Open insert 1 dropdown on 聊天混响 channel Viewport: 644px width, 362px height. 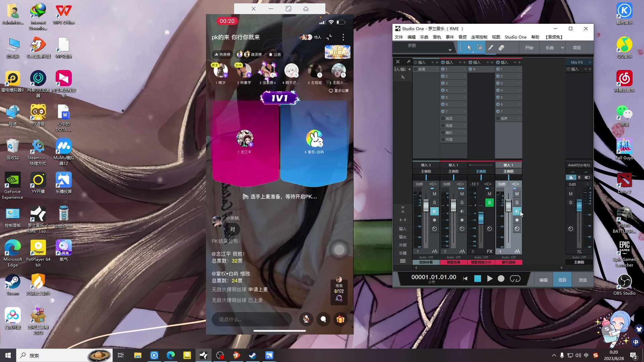coord(520,69)
